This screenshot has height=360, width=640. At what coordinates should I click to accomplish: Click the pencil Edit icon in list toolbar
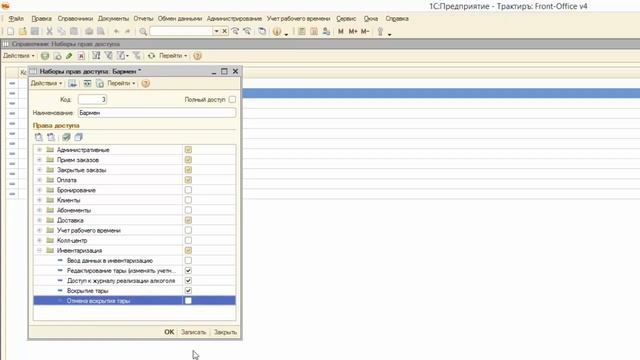point(69,56)
